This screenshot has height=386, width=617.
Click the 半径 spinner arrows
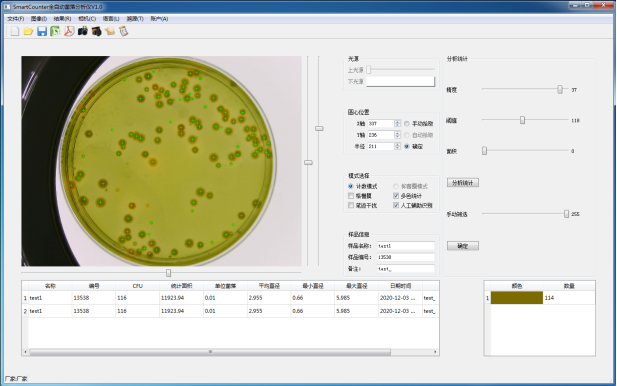[397, 146]
